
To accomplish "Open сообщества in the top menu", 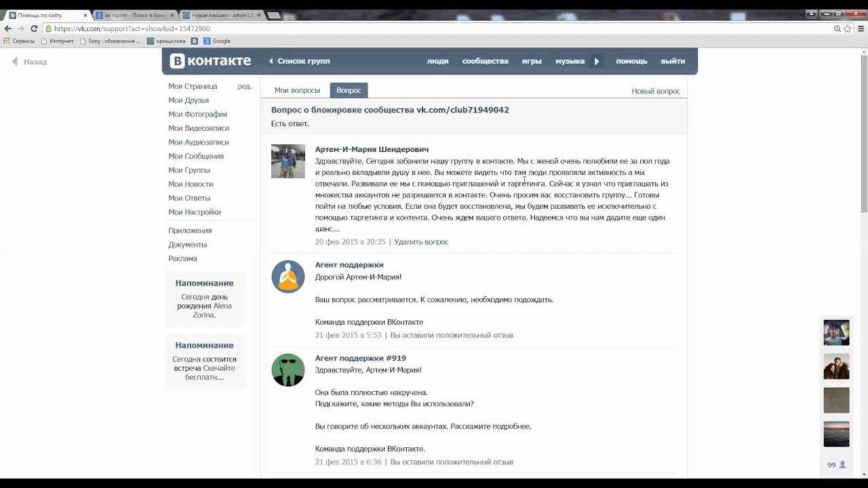I will [x=485, y=61].
